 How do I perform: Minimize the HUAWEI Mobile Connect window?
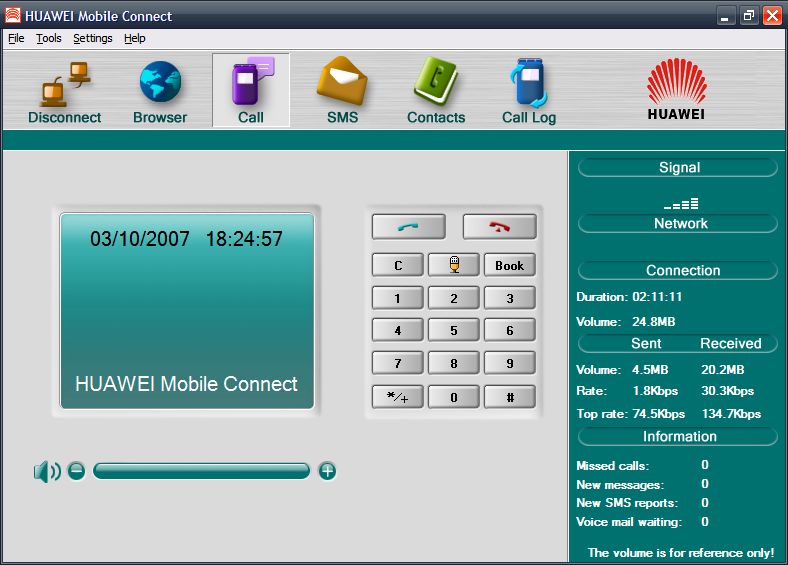tap(725, 16)
